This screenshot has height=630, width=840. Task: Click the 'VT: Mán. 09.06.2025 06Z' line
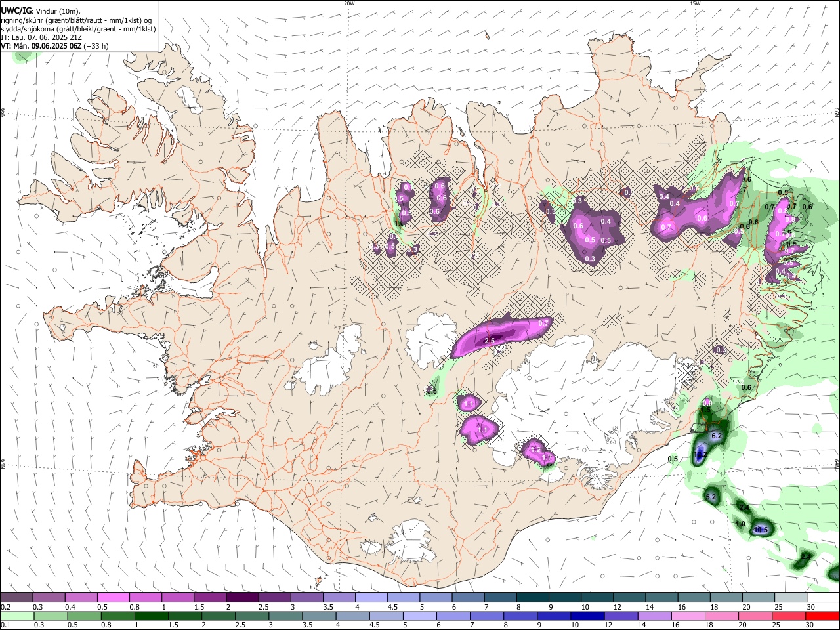41,46
